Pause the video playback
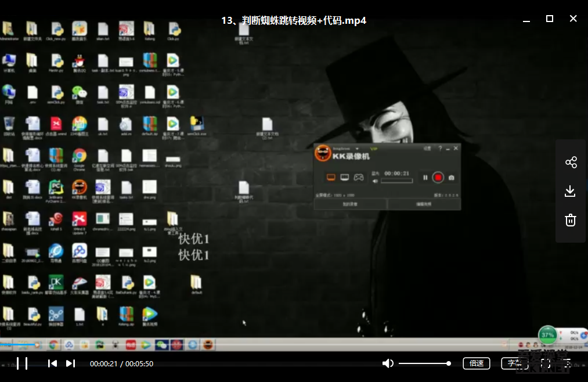 click(x=22, y=363)
